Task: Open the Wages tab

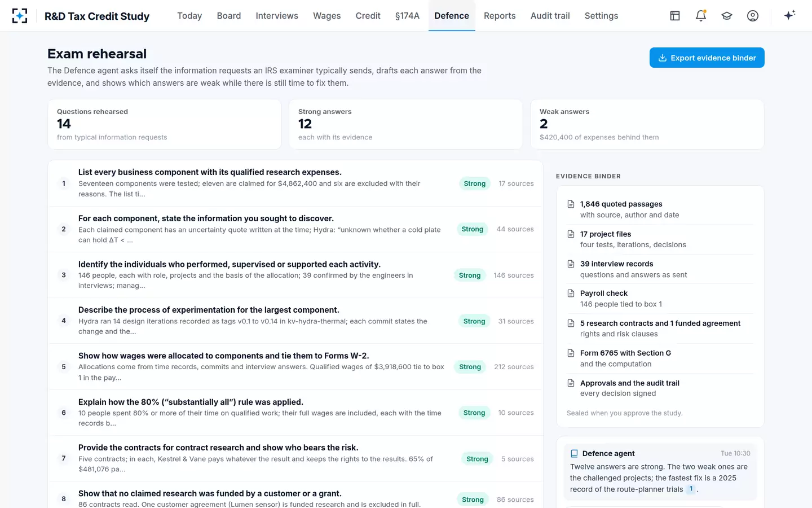Action: pyautogui.click(x=327, y=16)
